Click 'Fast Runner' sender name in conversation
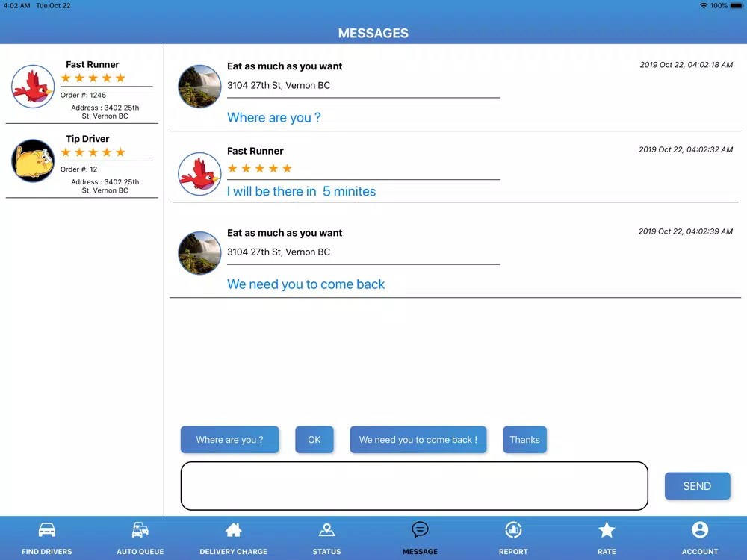 click(255, 151)
